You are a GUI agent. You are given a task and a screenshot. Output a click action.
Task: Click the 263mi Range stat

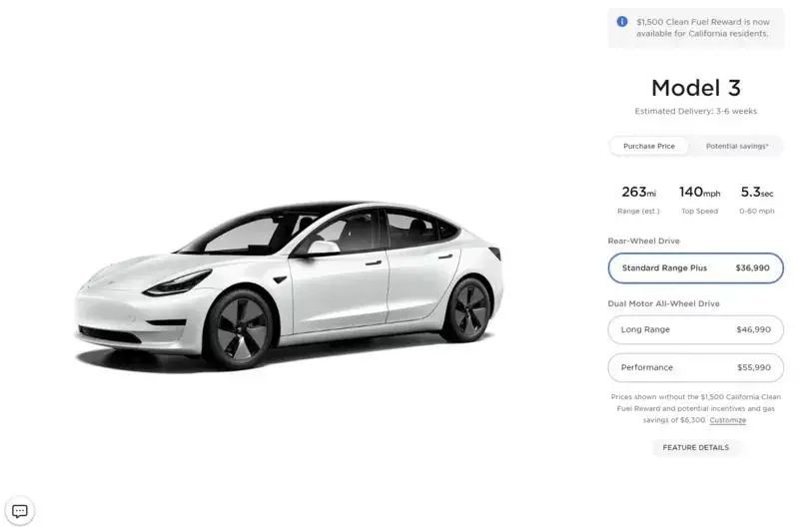coord(638,200)
